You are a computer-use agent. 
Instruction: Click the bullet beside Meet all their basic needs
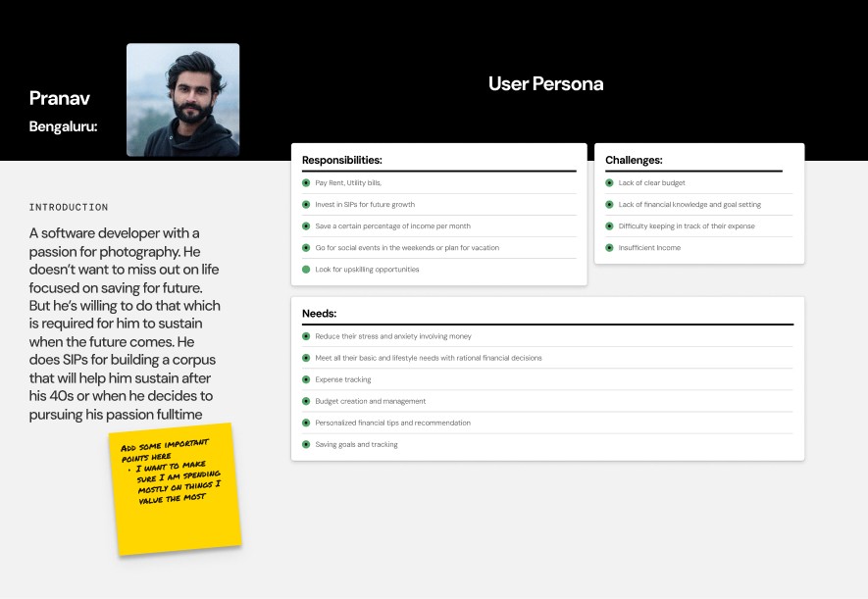[x=306, y=358]
